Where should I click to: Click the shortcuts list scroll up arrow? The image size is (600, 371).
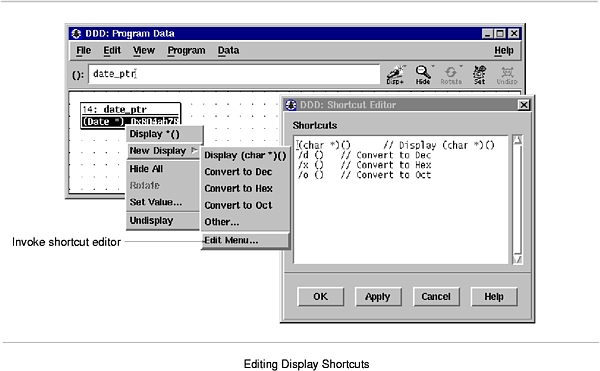click(x=517, y=140)
